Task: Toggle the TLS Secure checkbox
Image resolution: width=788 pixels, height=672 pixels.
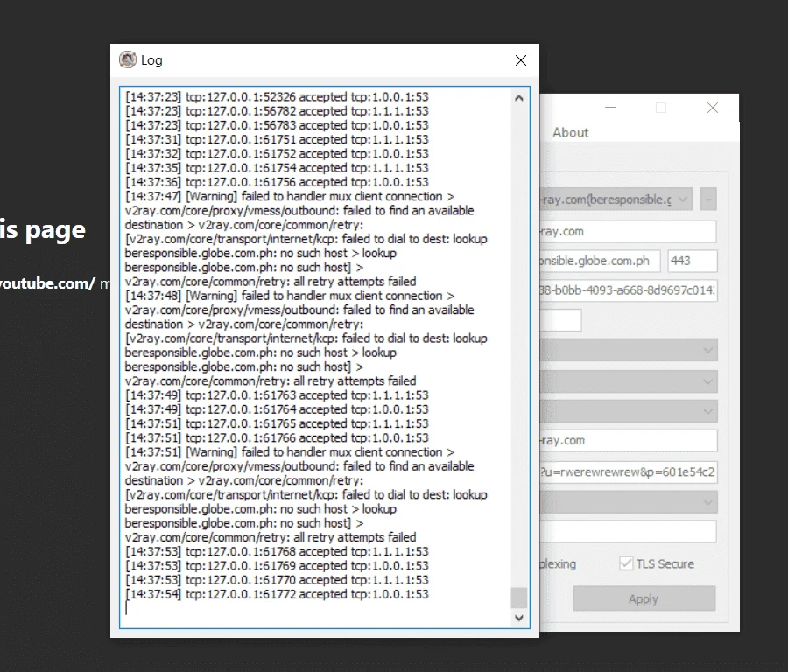Action: point(626,563)
